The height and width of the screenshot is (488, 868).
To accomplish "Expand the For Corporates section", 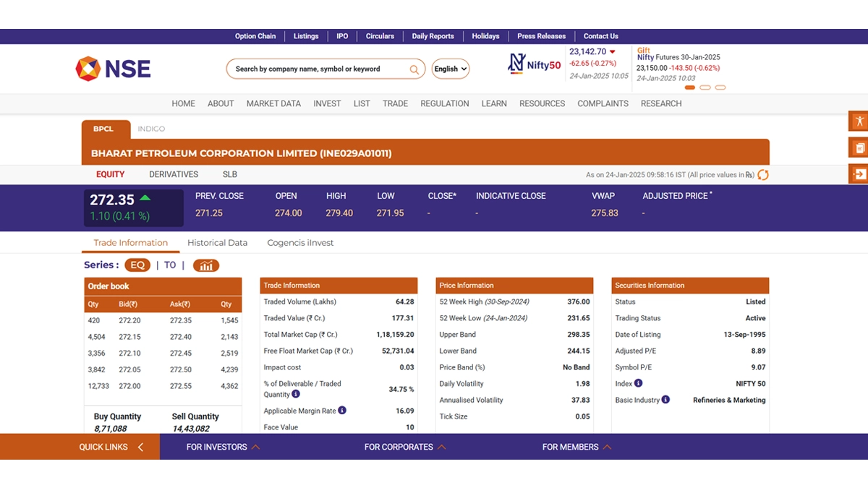I will (x=404, y=447).
